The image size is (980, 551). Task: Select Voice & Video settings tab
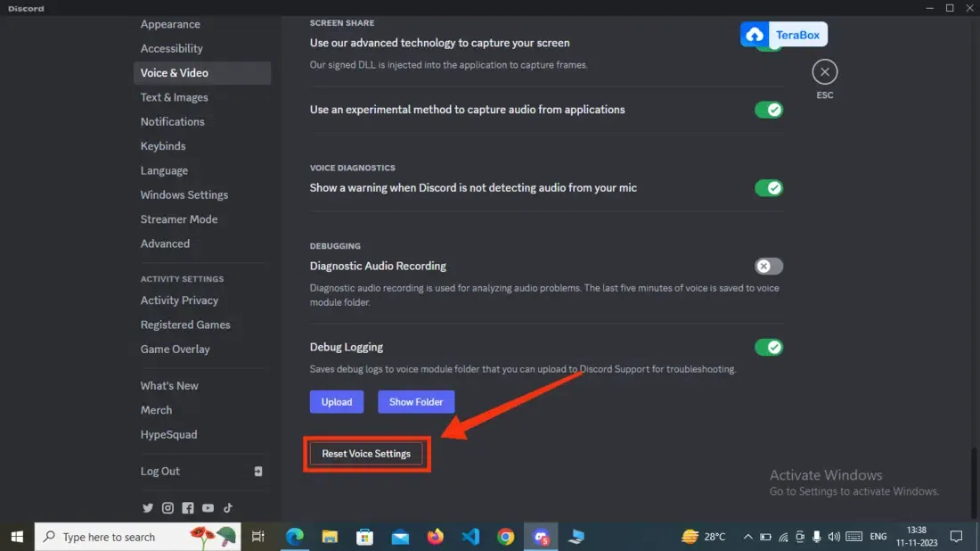click(202, 72)
